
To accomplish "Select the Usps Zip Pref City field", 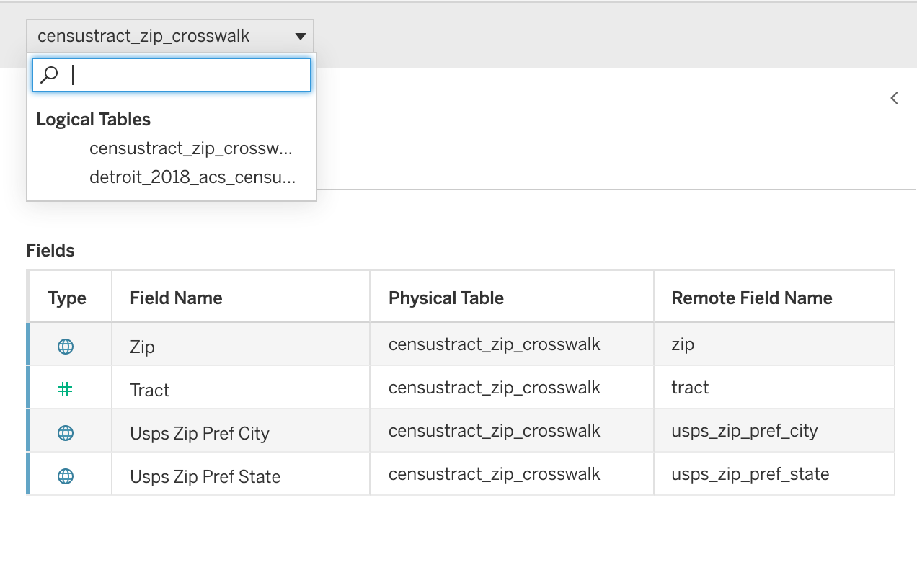I will (x=200, y=434).
